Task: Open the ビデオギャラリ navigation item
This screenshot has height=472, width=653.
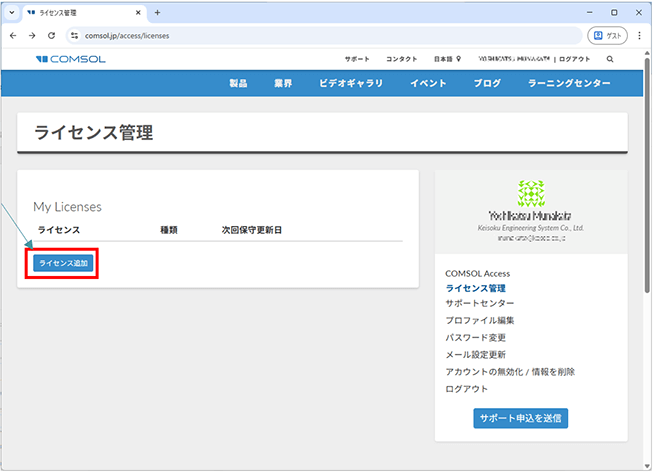Action: 351,83
